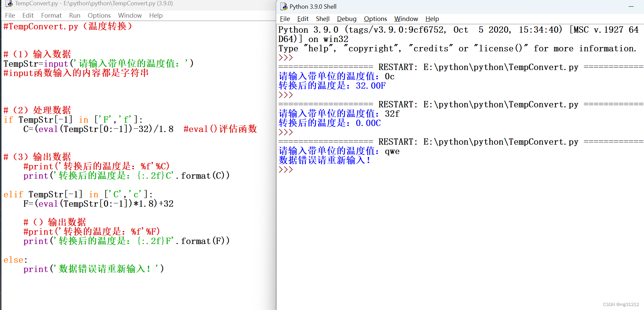Click the commented #print line ending %F)
Screen dimensions: 644x310
pos(92,231)
